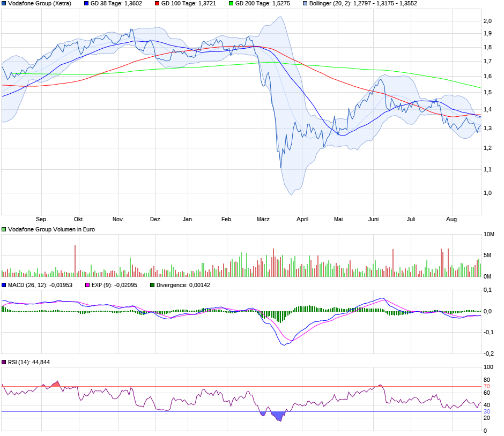This screenshot has width=504, height=436.
Task: Select the Bollinger values 1,2797 - 1,3175 - 1,3552
Action: (x=385, y=4)
